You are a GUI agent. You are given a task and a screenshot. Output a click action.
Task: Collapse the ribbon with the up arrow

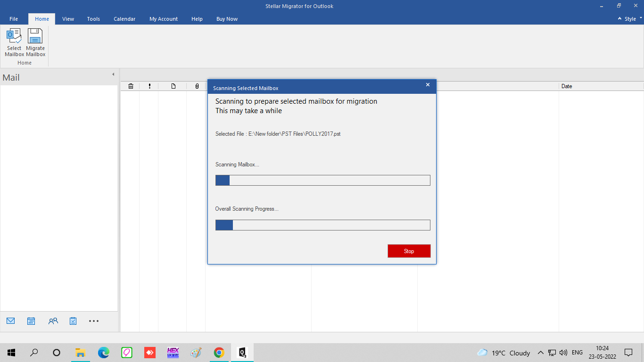click(x=619, y=19)
